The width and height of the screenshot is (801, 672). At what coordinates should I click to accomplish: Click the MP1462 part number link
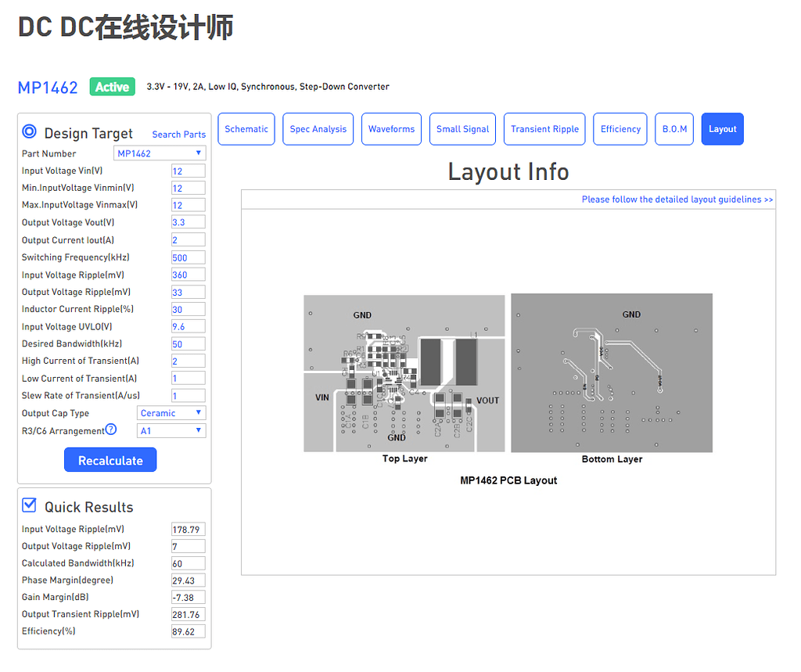click(48, 87)
